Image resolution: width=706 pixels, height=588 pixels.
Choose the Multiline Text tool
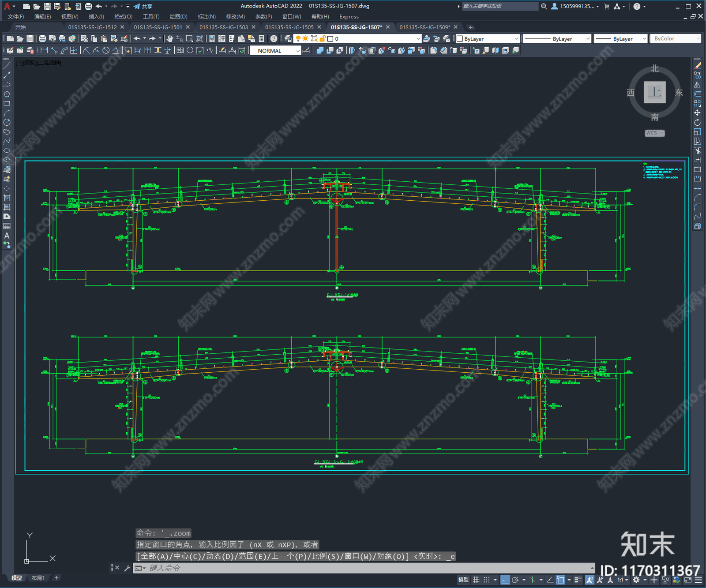(7, 236)
